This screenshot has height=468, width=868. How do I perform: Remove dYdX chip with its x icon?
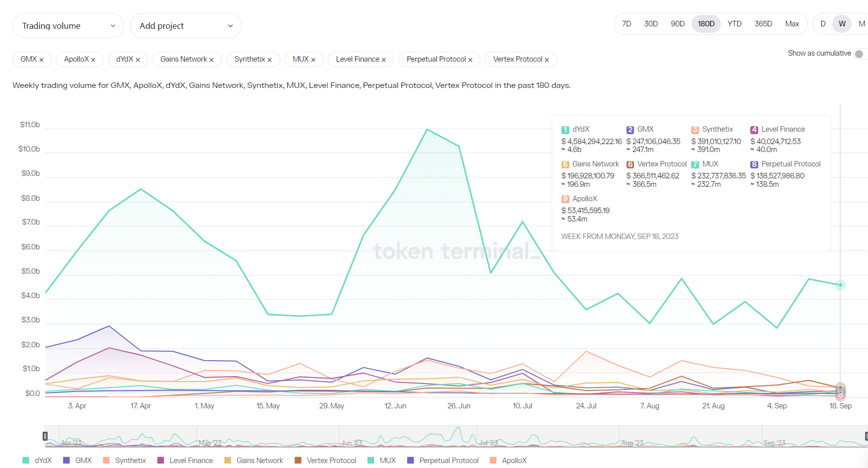click(138, 60)
